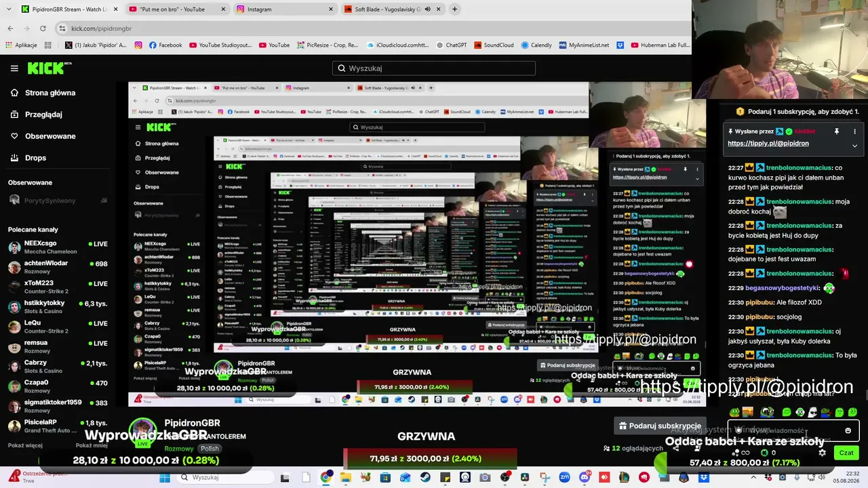Click the address bar with kick.com/pipidrongbr

372,28
